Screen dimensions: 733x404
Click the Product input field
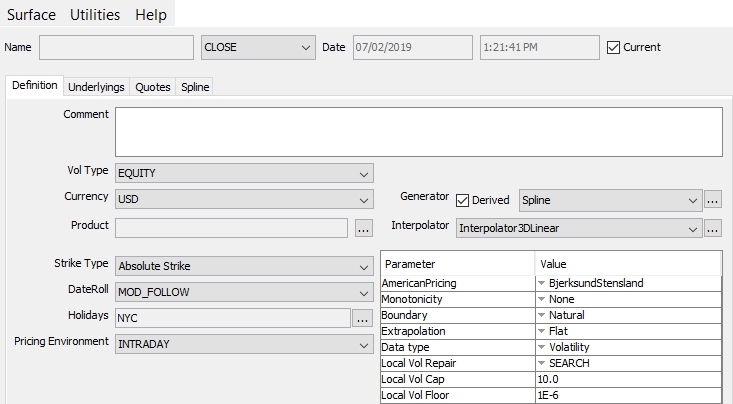tap(231, 228)
